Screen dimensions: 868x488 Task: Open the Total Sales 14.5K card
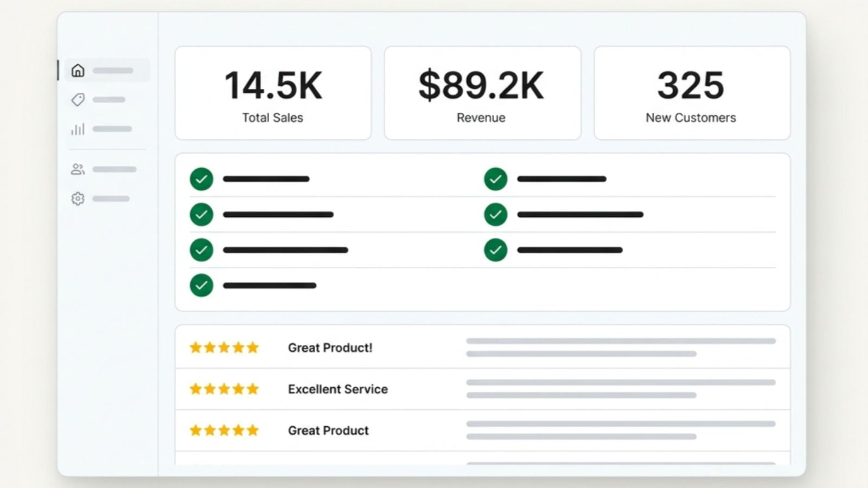pyautogui.click(x=273, y=93)
